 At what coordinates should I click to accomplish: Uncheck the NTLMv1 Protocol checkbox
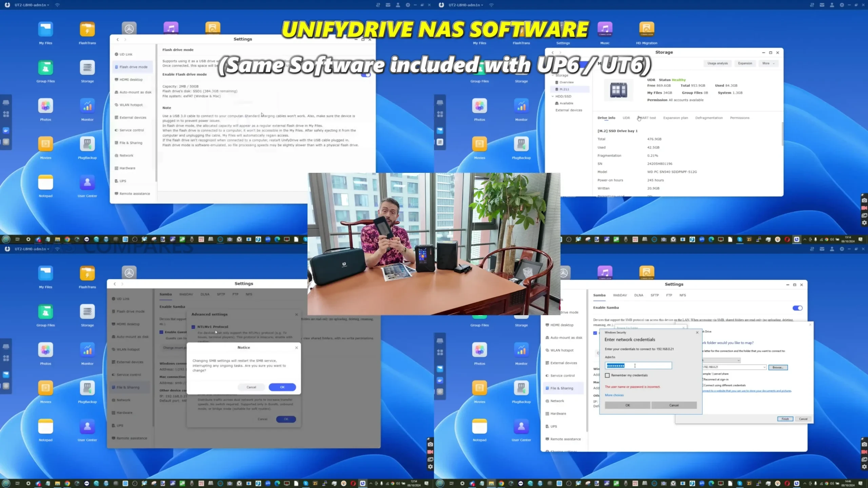pos(193,327)
